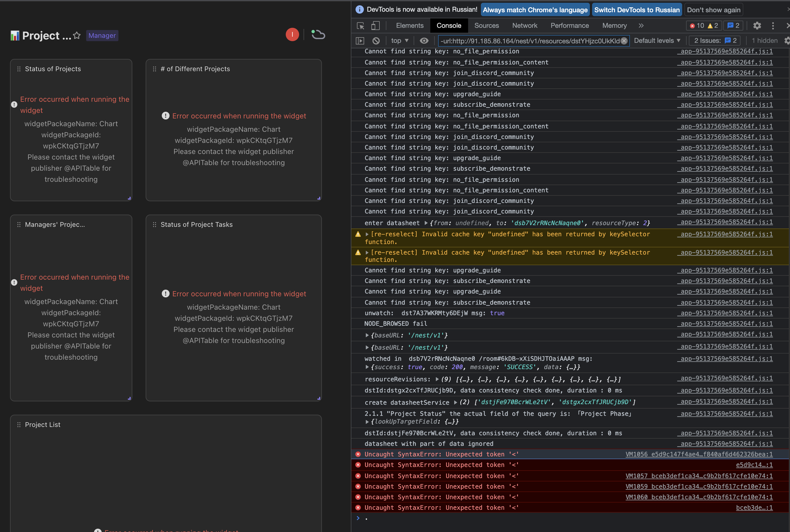Open the red user avatar menu
This screenshot has width=790, height=532.
292,34
